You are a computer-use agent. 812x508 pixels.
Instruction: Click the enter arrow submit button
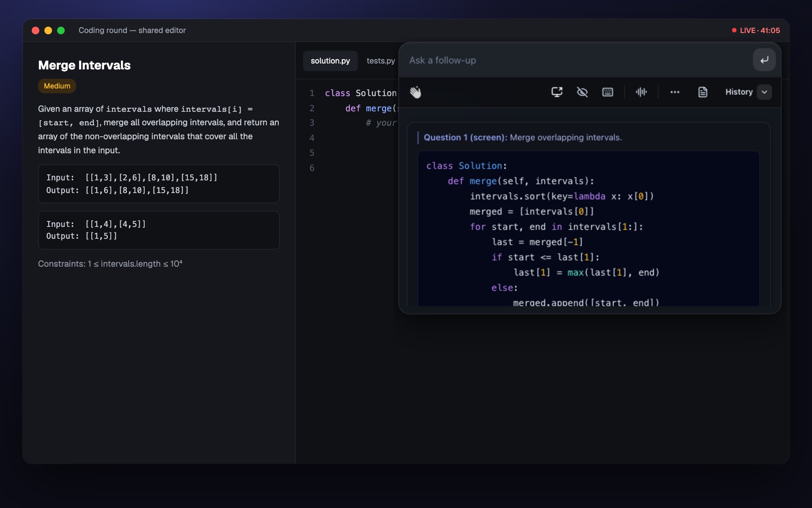(764, 60)
